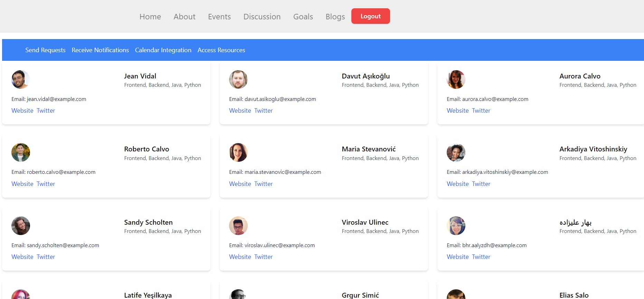The image size is (644, 299).
Task: Visit the Blogs section
Action: pyautogui.click(x=335, y=17)
